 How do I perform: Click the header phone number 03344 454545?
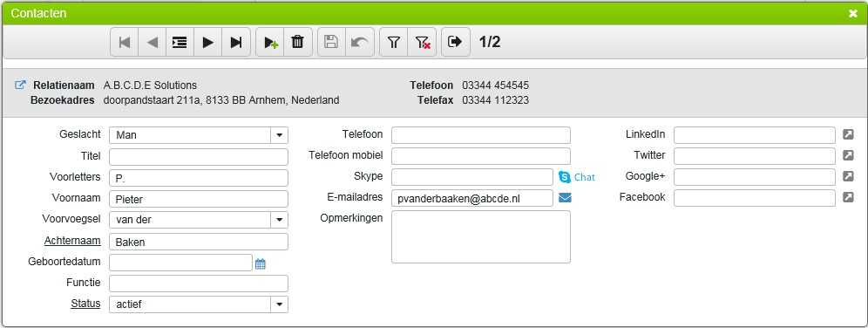496,85
